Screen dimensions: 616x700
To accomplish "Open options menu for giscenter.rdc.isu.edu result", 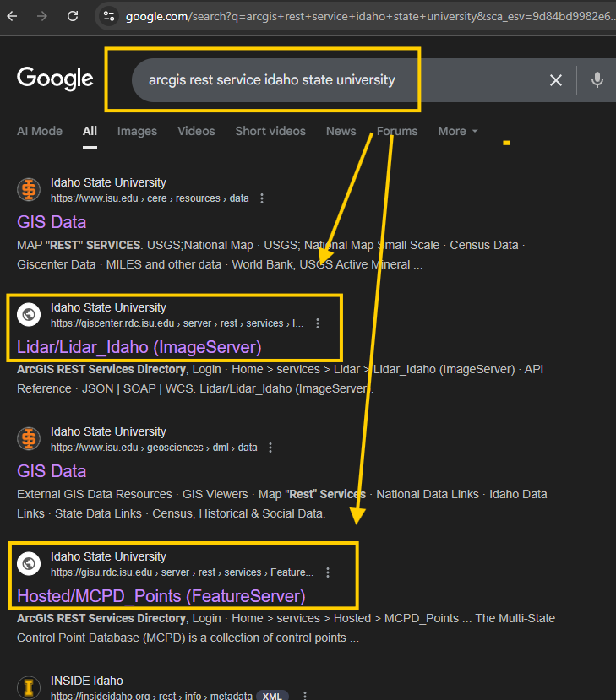I will pyautogui.click(x=318, y=323).
